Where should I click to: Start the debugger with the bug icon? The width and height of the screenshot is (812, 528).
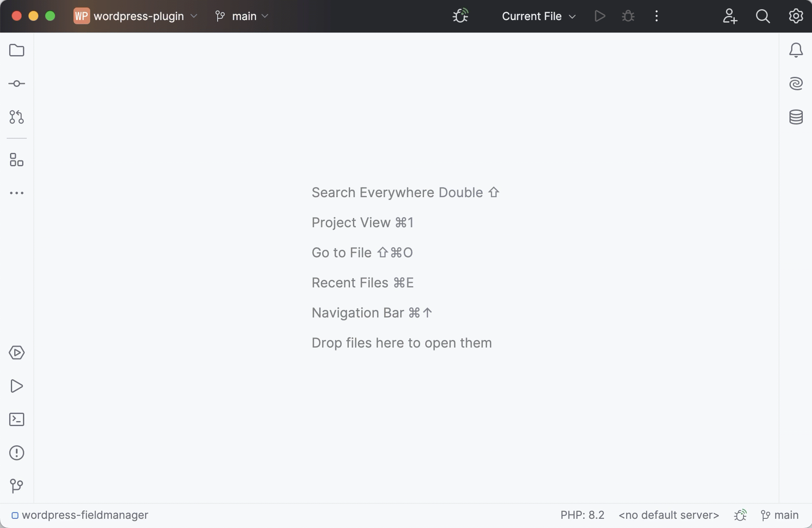(628, 16)
